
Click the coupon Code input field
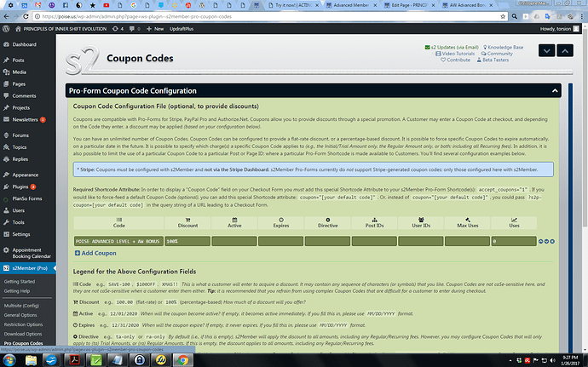[118, 241]
